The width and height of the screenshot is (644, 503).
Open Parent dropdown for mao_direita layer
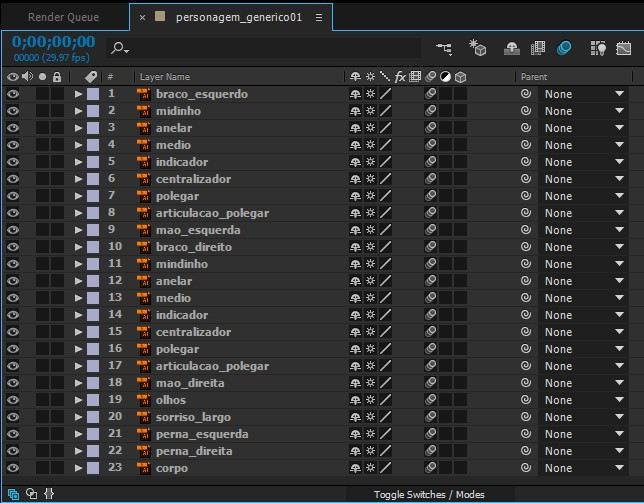click(584, 383)
